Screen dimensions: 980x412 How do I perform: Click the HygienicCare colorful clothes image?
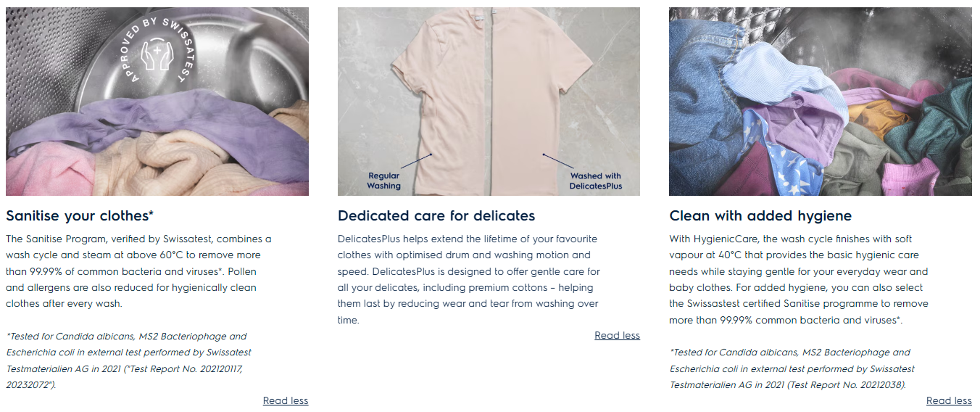[820, 102]
